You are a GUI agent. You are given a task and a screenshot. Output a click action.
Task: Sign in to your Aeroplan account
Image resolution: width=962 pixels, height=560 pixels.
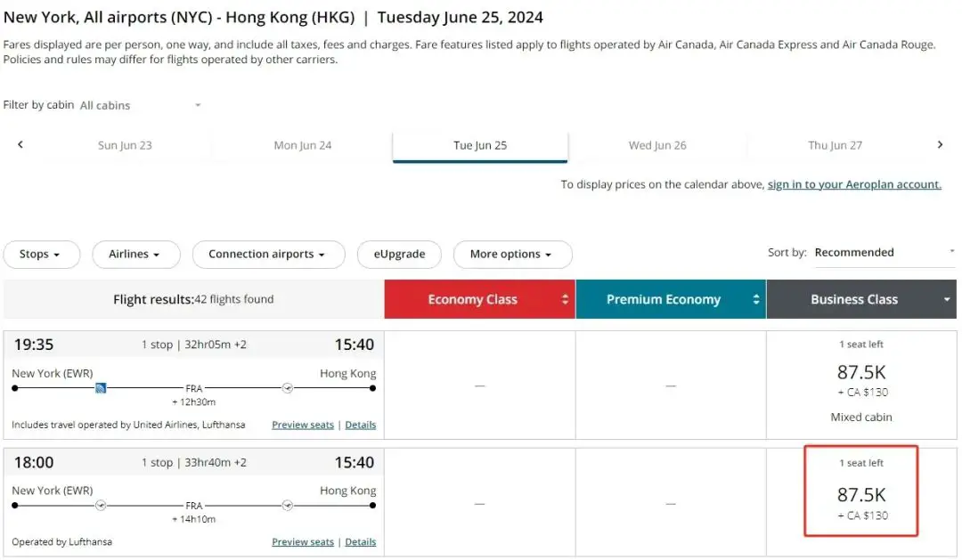click(854, 184)
